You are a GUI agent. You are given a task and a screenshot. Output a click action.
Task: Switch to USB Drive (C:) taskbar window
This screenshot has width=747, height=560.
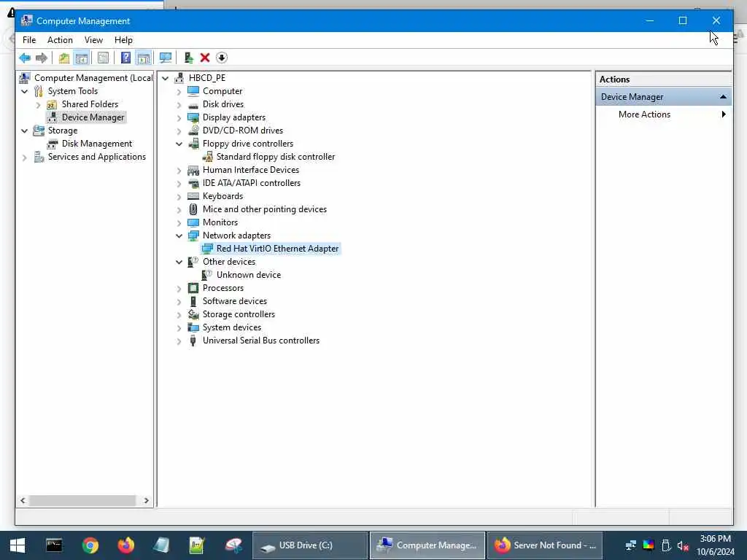point(309,545)
